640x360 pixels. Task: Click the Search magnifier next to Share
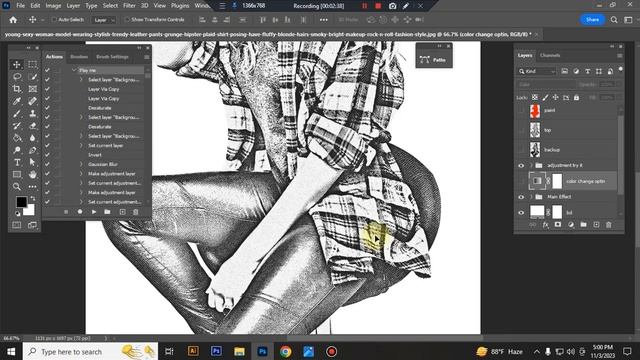click(614, 20)
